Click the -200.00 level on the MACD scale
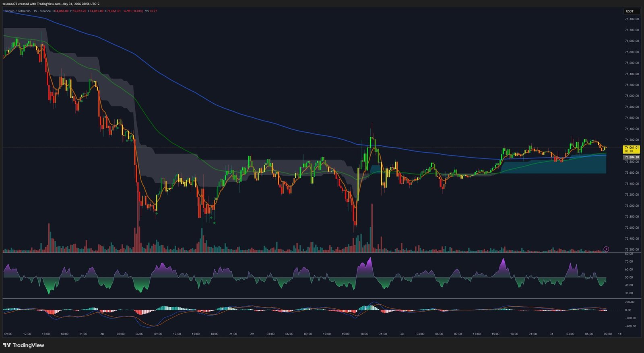 (x=630, y=318)
